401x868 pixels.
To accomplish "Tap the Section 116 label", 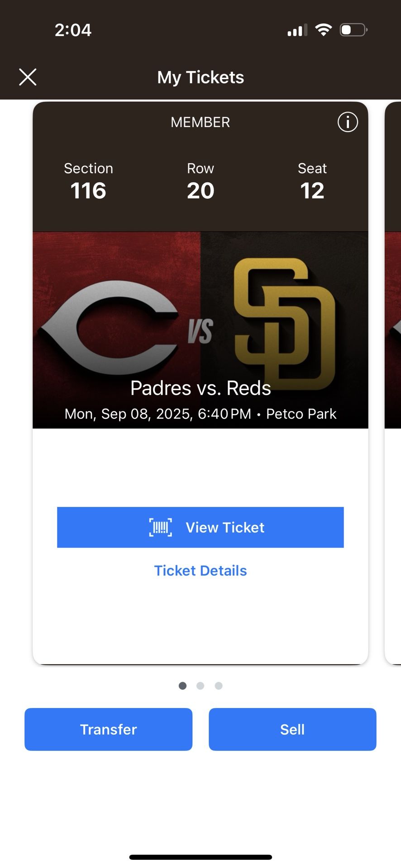I will [x=88, y=181].
